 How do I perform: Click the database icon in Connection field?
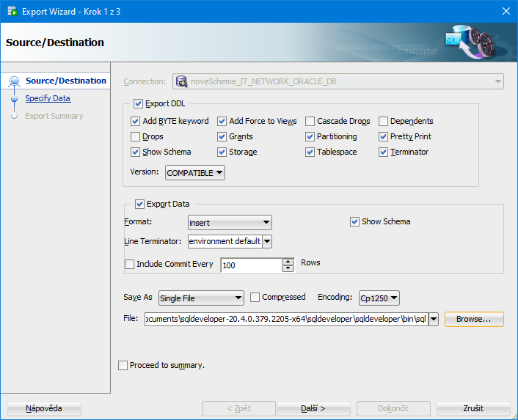(181, 81)
